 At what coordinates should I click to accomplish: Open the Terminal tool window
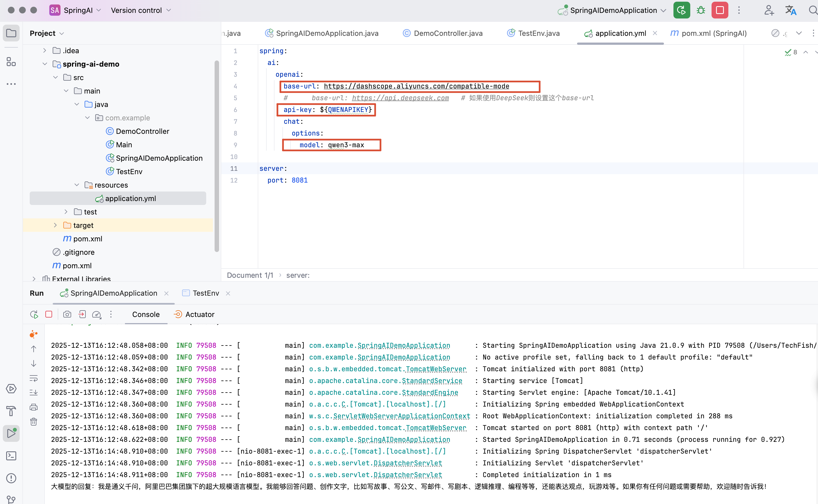tap(11, 456)
